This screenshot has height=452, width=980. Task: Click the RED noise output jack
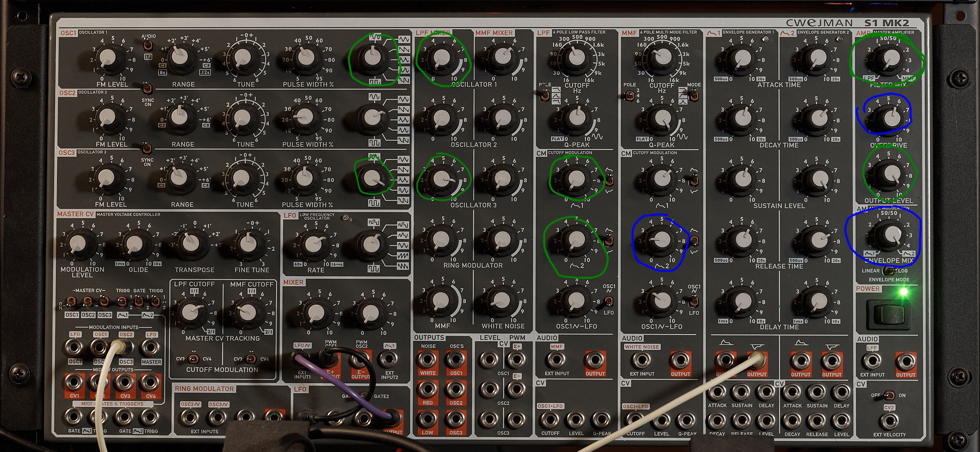tap(428, 390)
